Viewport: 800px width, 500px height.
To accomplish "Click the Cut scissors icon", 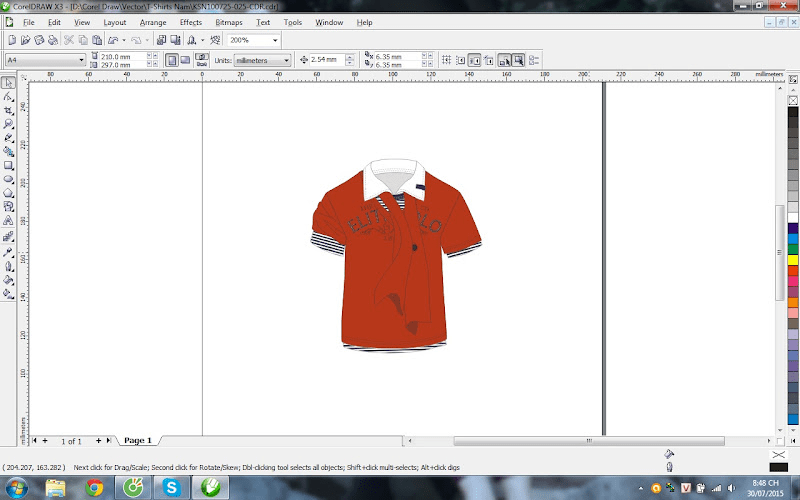I will tap(69, 40).
